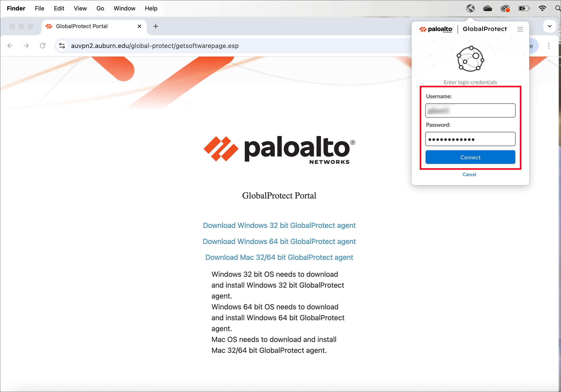Select the GlobalProtect Portal tab
This screenshot has width=561, height=392.
pos(94,26)
